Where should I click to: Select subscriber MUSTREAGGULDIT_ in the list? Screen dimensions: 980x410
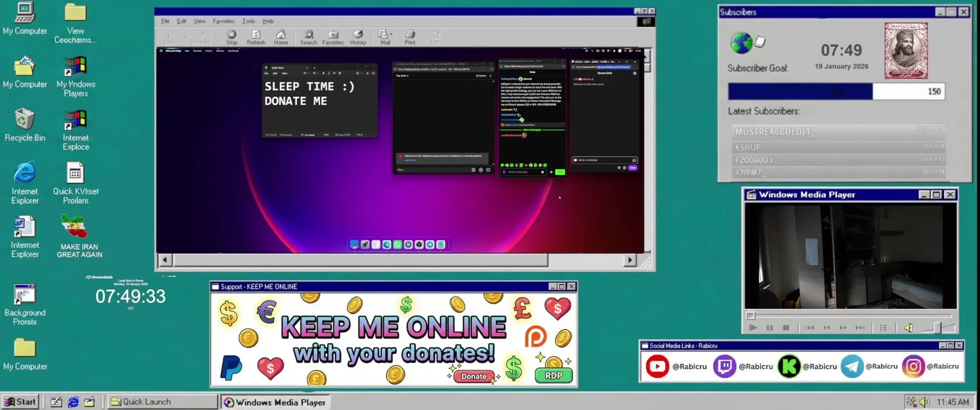tap(838, 132)
